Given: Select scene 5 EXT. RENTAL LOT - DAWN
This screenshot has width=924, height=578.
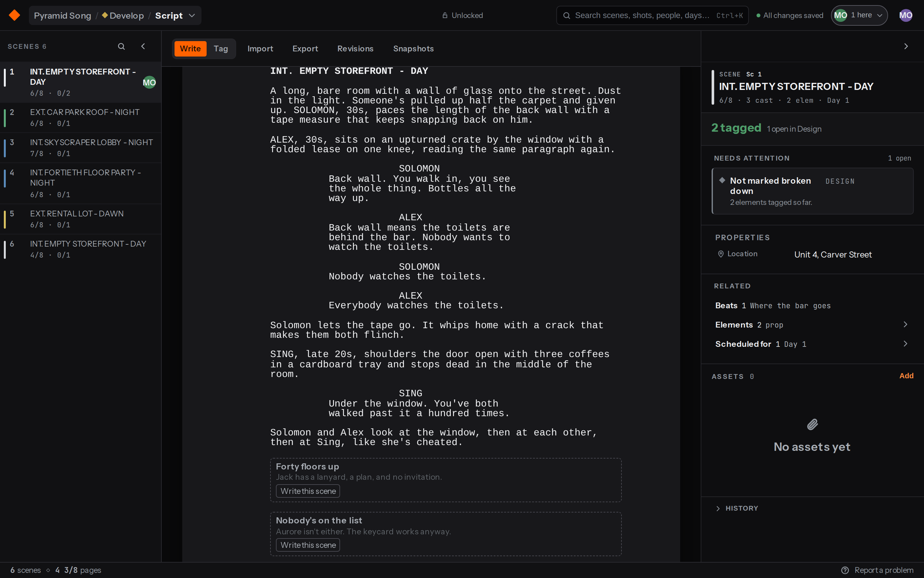Looking at the screenshot, I should point(81,219).
